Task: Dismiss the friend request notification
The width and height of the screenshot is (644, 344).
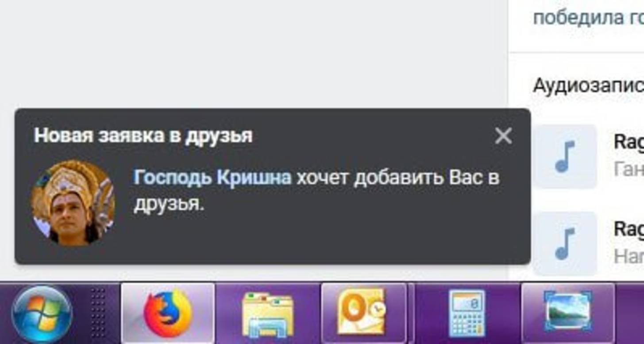Action: coord(503,136)
